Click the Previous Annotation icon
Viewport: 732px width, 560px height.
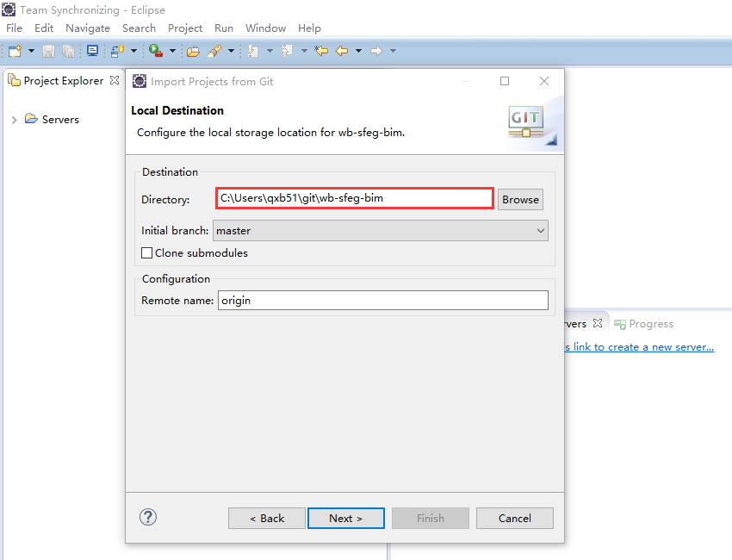287,51
